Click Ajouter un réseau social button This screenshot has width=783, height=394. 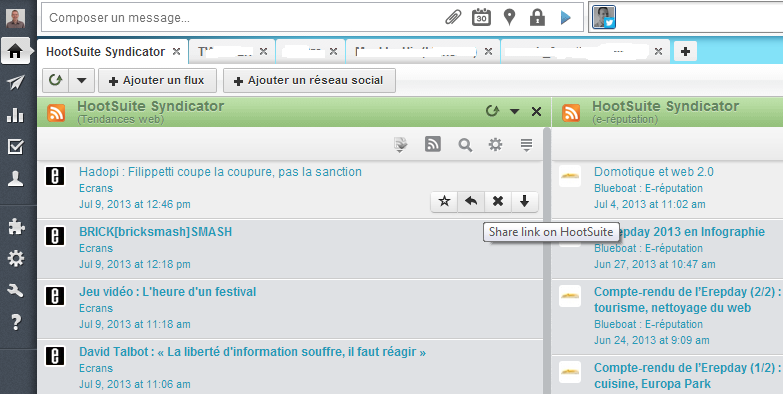309,80
